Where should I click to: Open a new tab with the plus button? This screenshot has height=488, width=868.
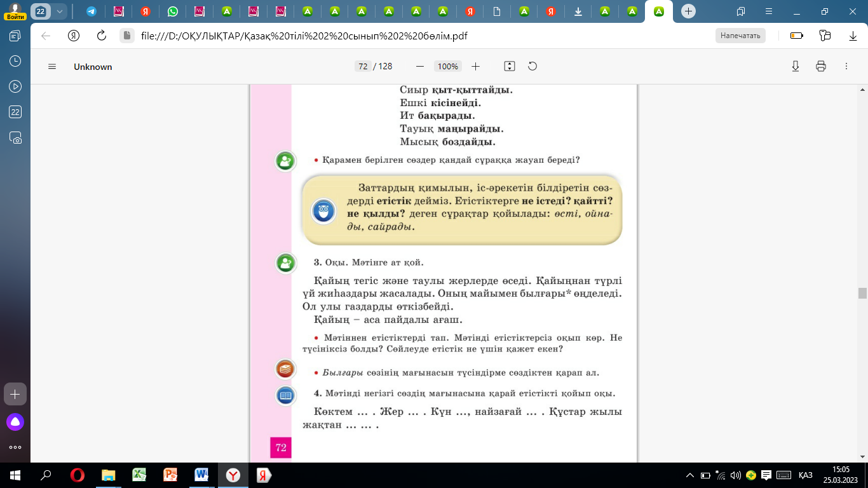click(x=688, y=11)
